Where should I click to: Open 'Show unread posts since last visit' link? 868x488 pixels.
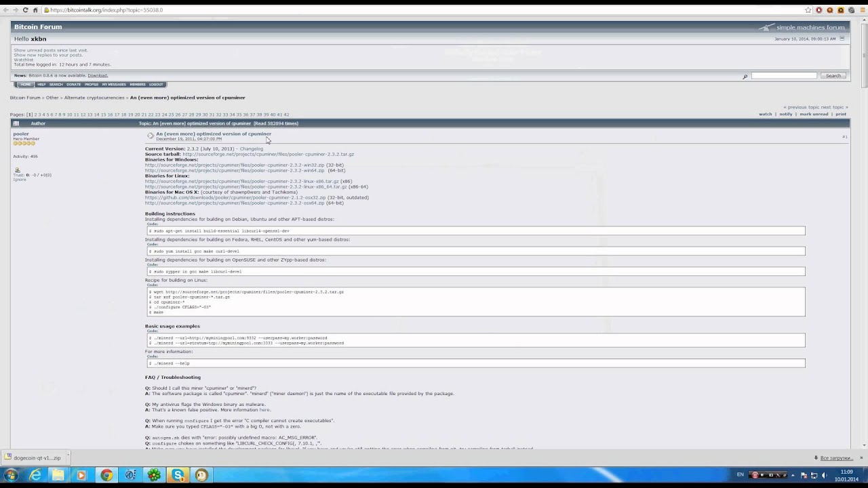[51, 50]
